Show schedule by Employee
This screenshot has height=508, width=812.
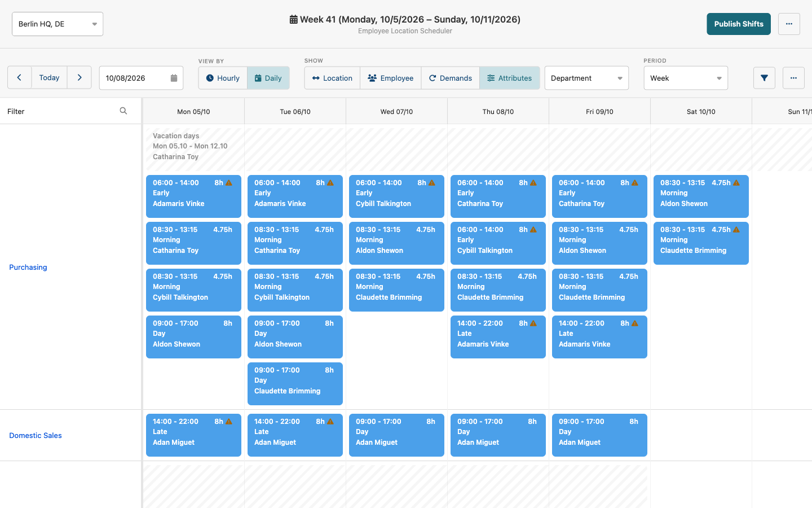pyautogui.click(x=391, y=78)
